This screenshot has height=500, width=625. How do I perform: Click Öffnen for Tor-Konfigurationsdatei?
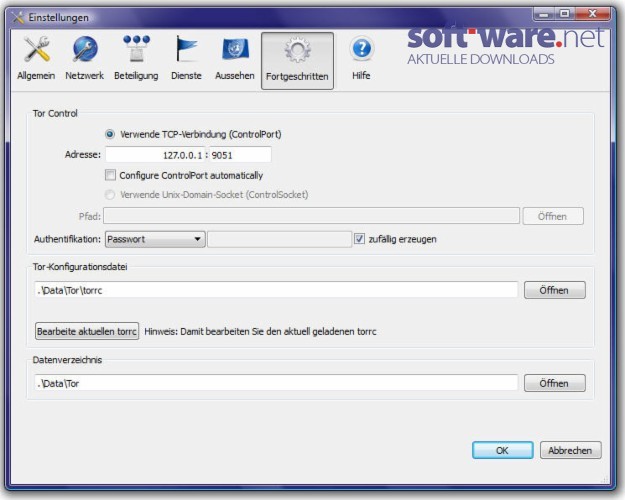click(554, 290)
